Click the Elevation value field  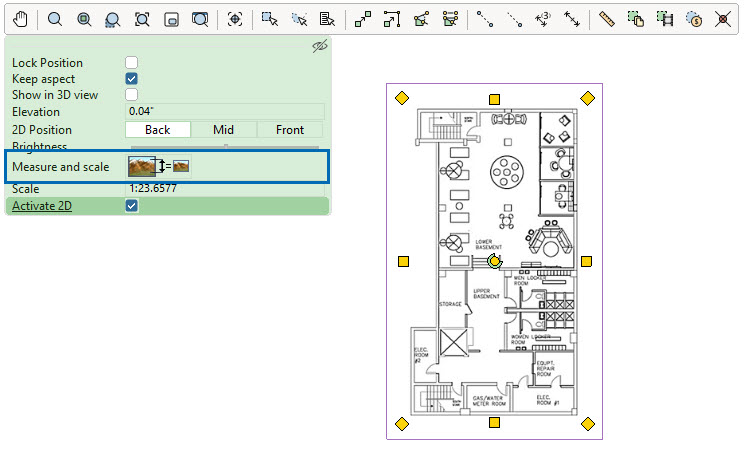225,111
